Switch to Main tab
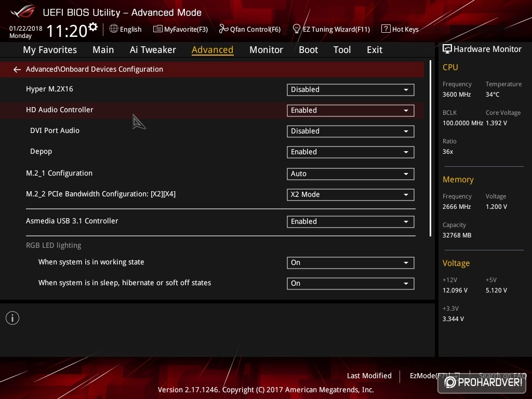532x399 pixels. point(103,50)
